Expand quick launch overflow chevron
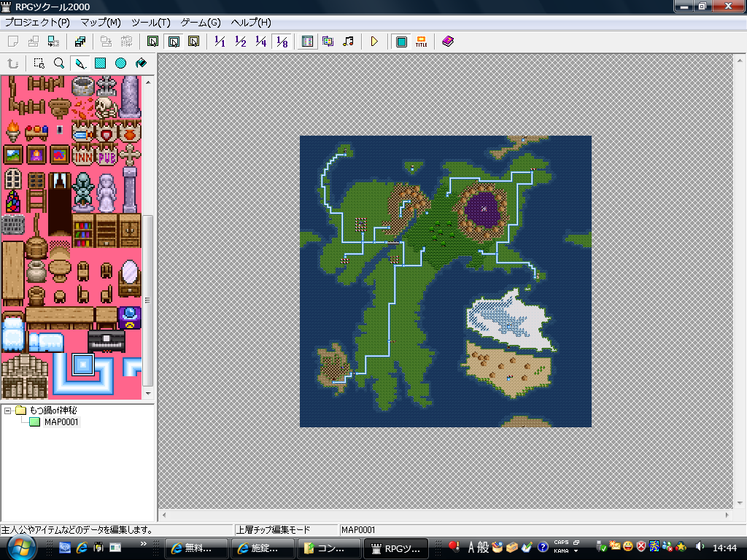Image resolution: width=747 pixels, height=560 pixels. [x=144, y=543]
